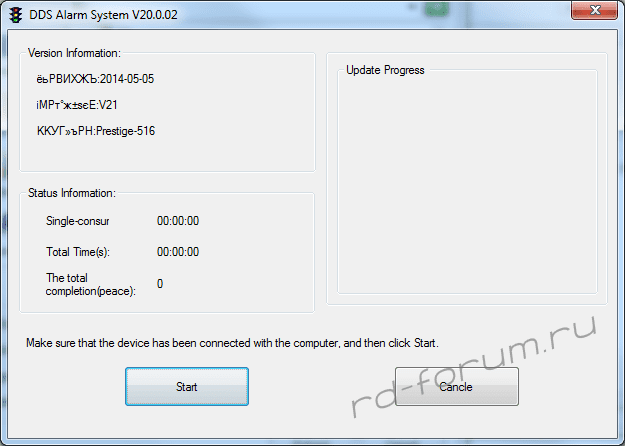Click the Status Infomation group heading
Screen dimensions: 625x446
(x=72, y=193)
